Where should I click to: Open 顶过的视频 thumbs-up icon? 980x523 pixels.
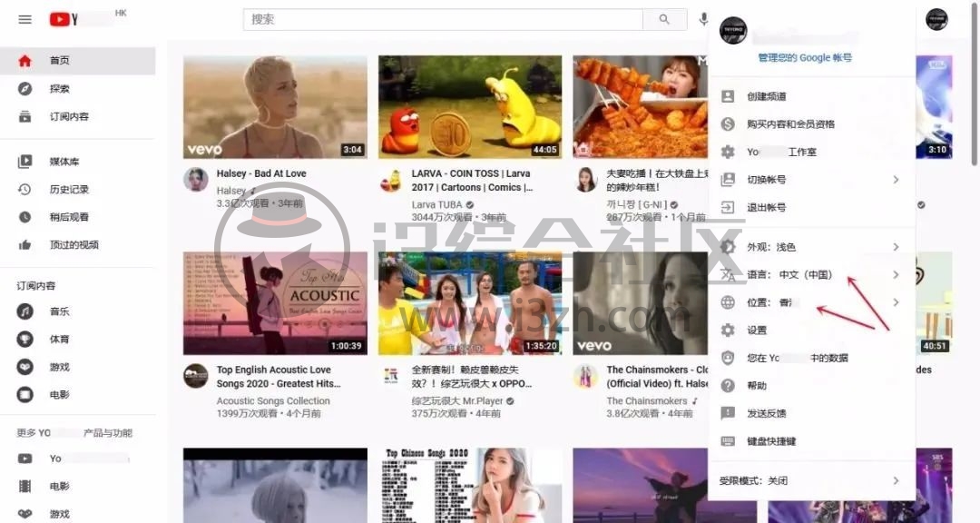tap(25, 244)
